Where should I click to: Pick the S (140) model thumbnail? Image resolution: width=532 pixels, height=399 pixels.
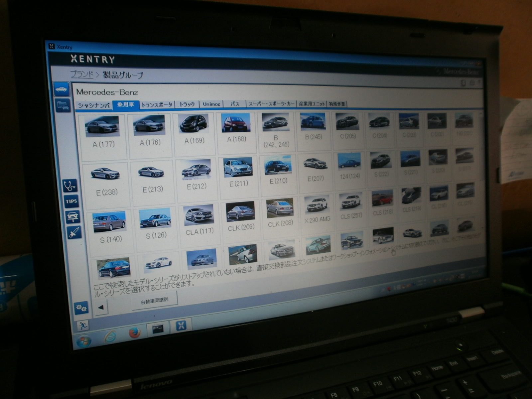[110, 227]
